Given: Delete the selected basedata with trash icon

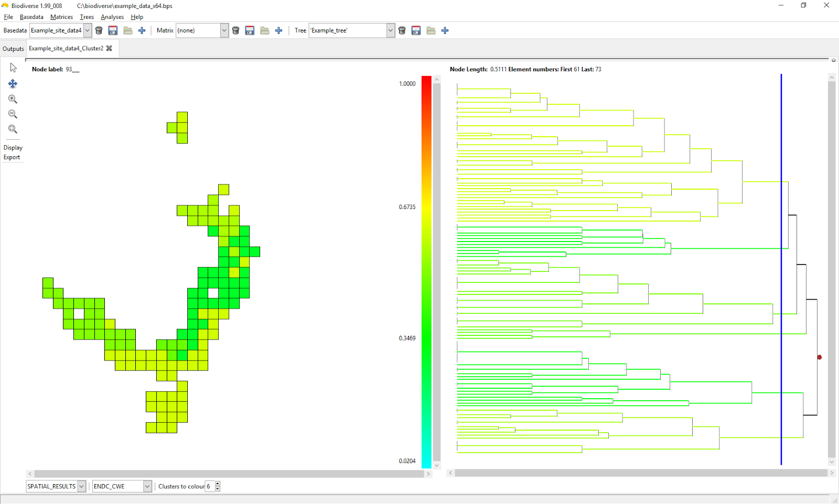Looking at the screenshot, I should [99, 30].
